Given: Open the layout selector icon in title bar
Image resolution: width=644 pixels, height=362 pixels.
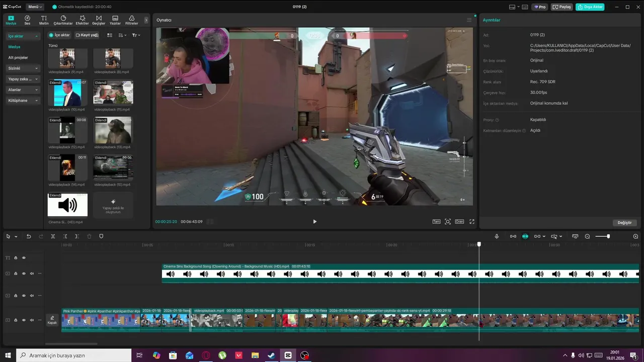Looking at the screenshot, I should pos(513,7).
